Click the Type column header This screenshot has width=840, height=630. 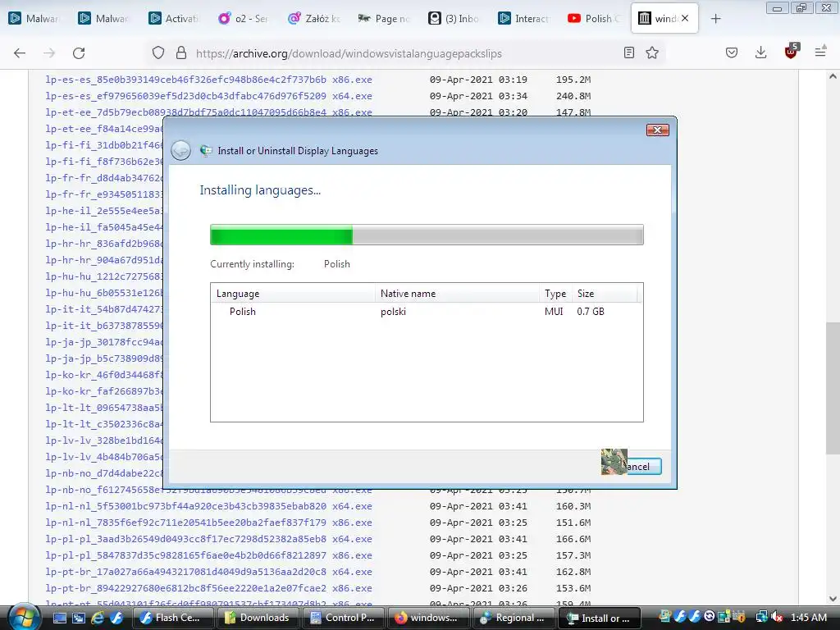click(x=555, y=293)
